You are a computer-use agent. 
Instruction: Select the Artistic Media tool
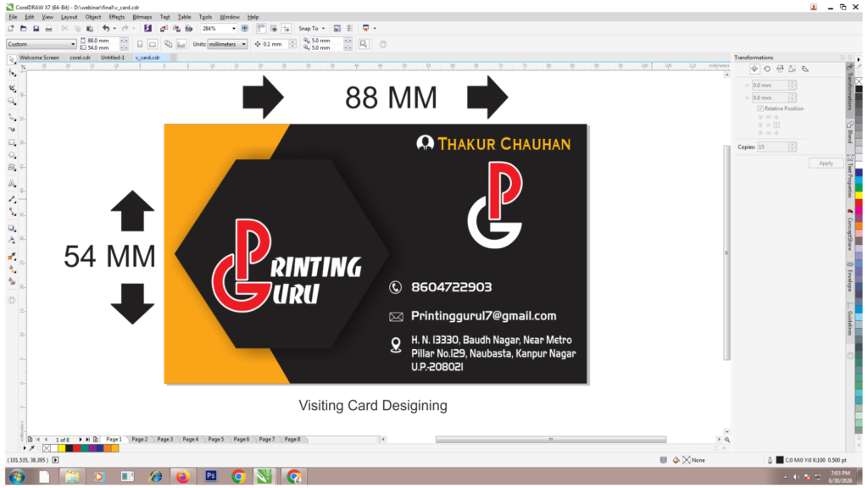tap(12, 130)
